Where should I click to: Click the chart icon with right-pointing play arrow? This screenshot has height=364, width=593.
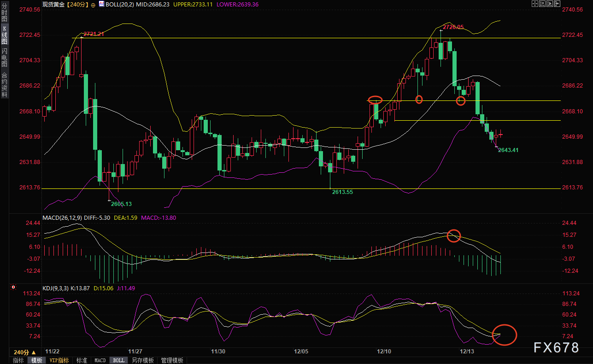pyautogui.click(x=550, y=4)
